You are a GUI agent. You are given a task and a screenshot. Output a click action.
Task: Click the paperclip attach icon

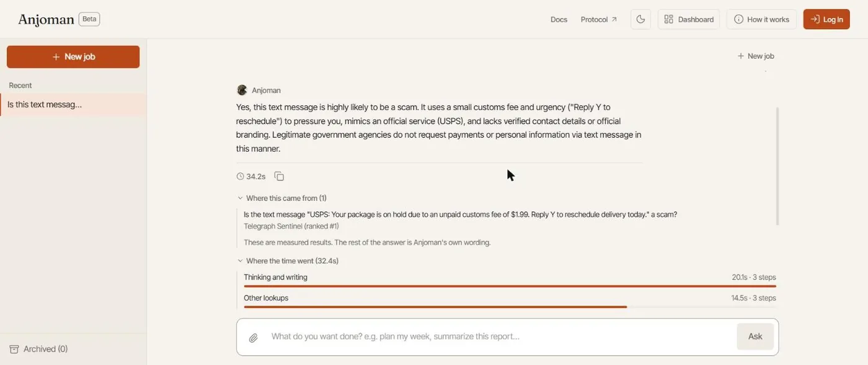253,338
